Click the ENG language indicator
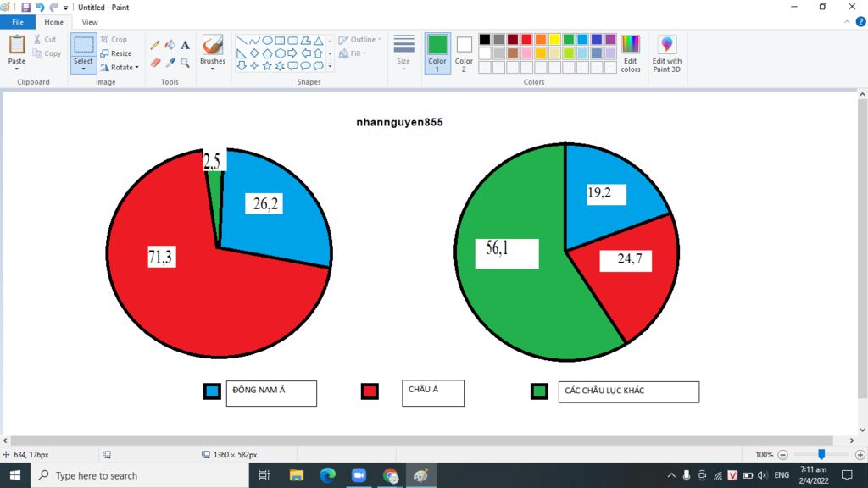868x488 pixels. (782, 475)
